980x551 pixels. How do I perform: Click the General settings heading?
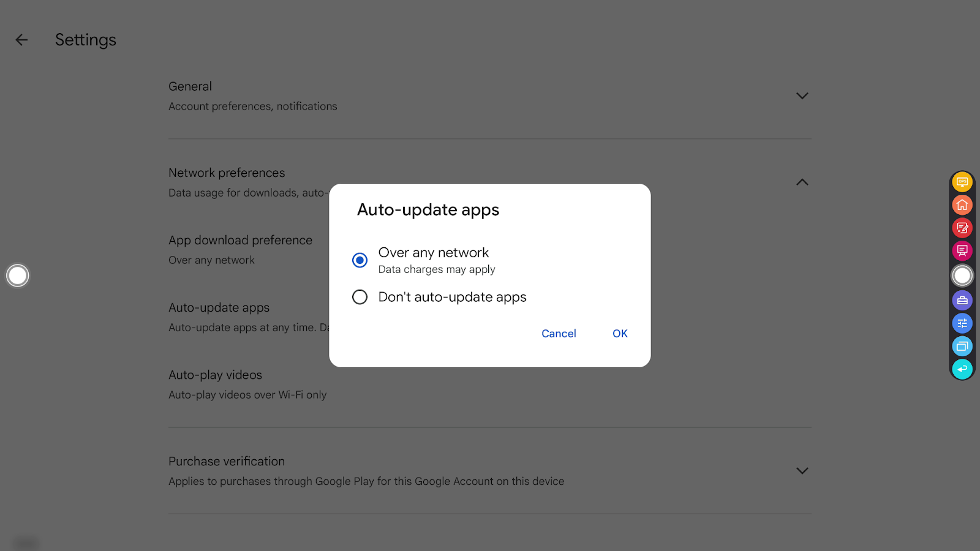(x=190, y=86)
